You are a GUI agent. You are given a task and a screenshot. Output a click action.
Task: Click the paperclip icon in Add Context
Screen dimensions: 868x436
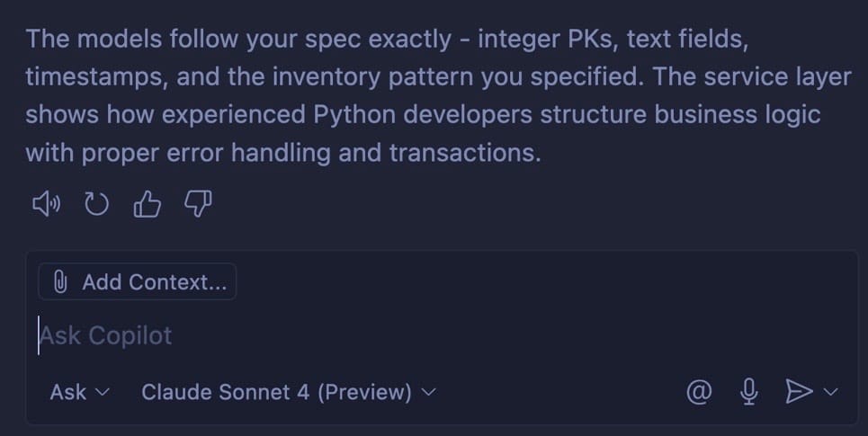pyautogui.click(x=61, y=282)
